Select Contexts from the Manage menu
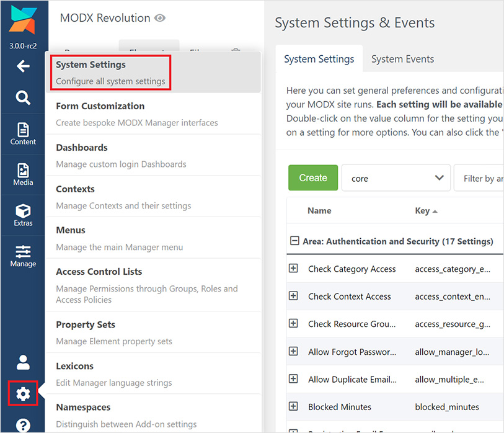This screenshot has height=433, width=504. point(76,189)
